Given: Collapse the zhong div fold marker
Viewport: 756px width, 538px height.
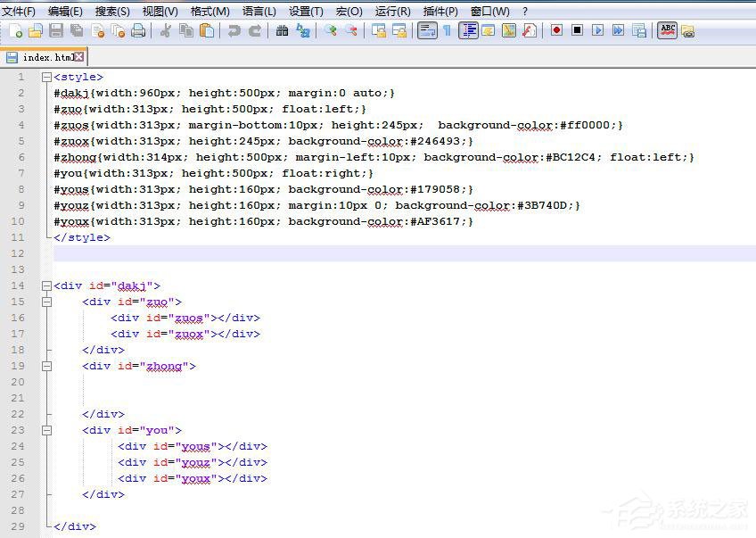Looking at the screenshot, I should (x=46, y=366).
